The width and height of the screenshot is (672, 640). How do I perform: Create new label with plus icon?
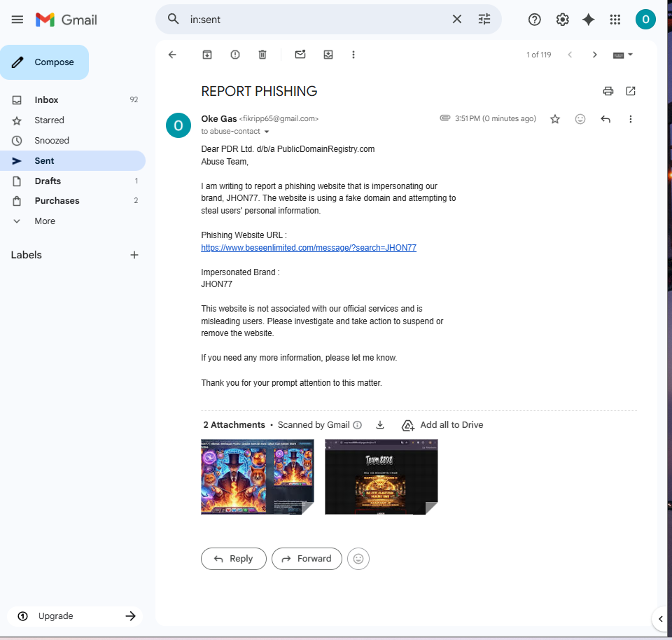pyautogui.click(x=134, y=255)
